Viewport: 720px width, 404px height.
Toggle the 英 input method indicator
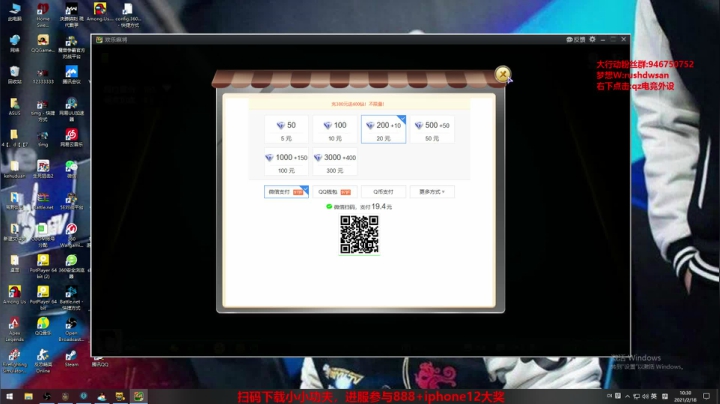(654, 396)
